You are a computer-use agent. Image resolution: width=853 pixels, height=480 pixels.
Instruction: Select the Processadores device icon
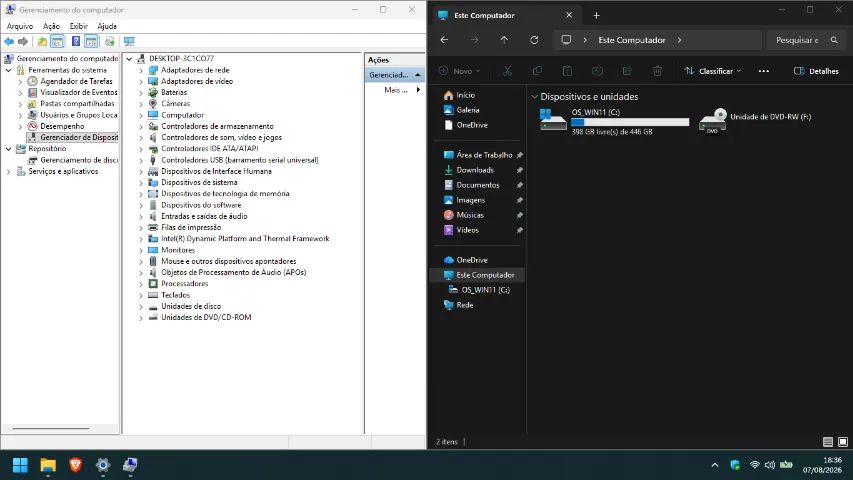tap(153, 284)
